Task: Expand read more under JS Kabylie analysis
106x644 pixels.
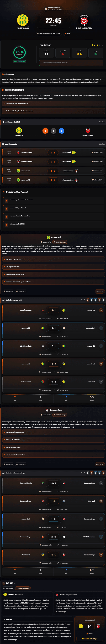Action: pos(99,291)
